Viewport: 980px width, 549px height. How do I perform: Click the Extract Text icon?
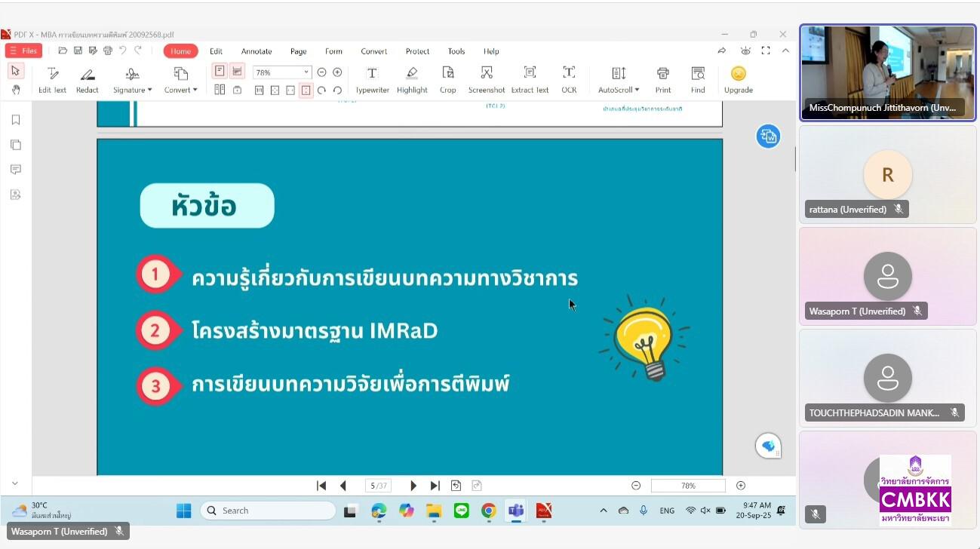pyautogui.click(x=530, y=74)
